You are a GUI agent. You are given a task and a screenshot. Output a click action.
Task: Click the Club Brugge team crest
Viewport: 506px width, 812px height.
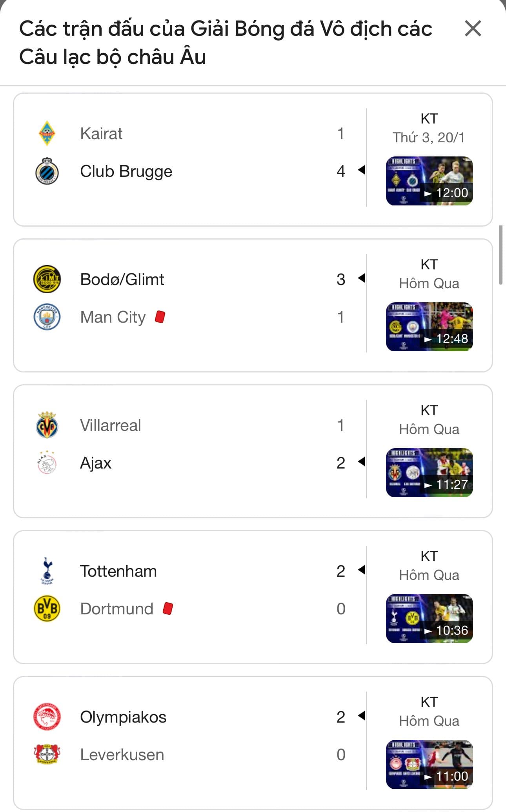point(47,171)
